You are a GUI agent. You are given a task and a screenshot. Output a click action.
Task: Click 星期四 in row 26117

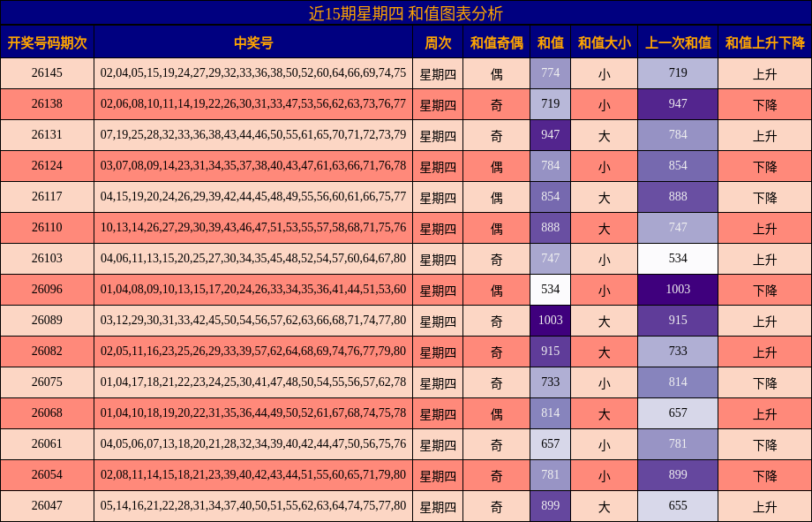coord(438,198)
